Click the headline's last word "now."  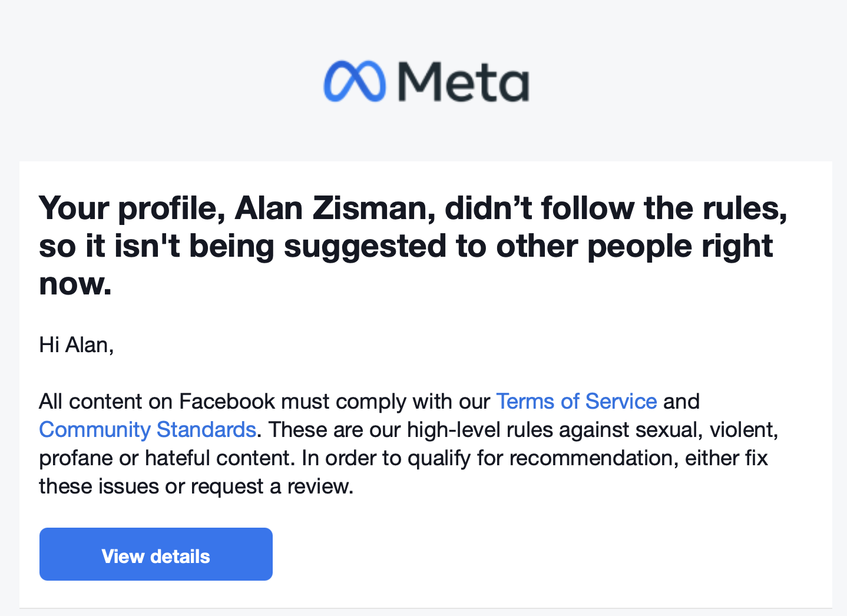click(75, 284)
